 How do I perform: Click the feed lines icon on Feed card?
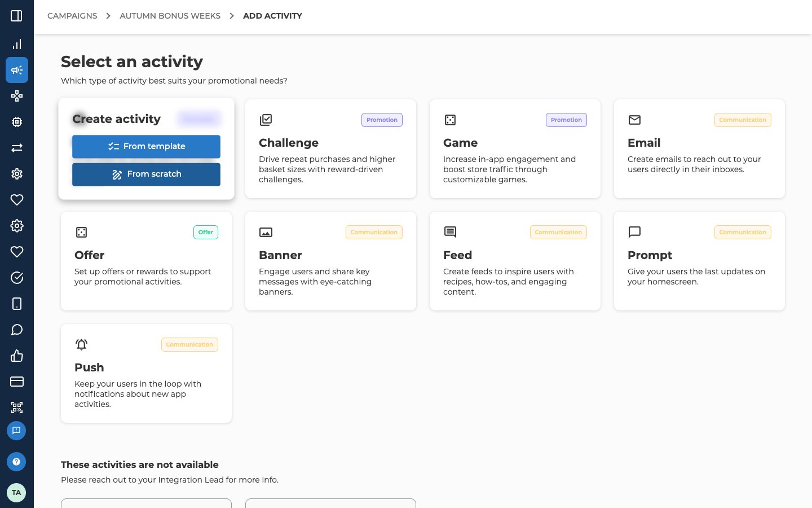click(450, 232)
